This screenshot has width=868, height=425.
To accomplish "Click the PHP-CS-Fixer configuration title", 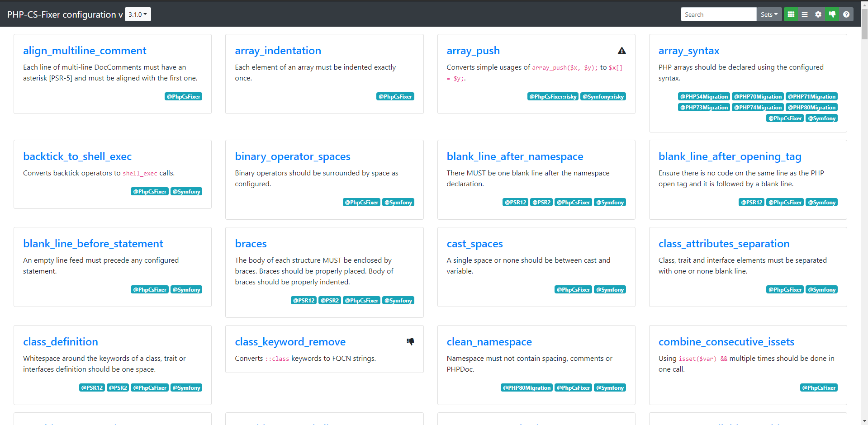I will (65, 14).
